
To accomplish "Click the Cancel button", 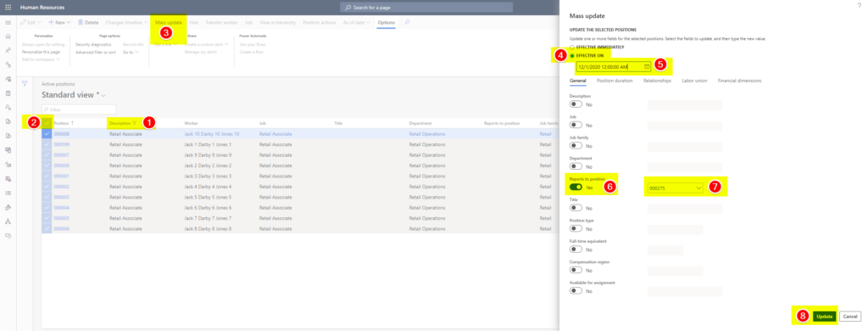I will point(849,316).
